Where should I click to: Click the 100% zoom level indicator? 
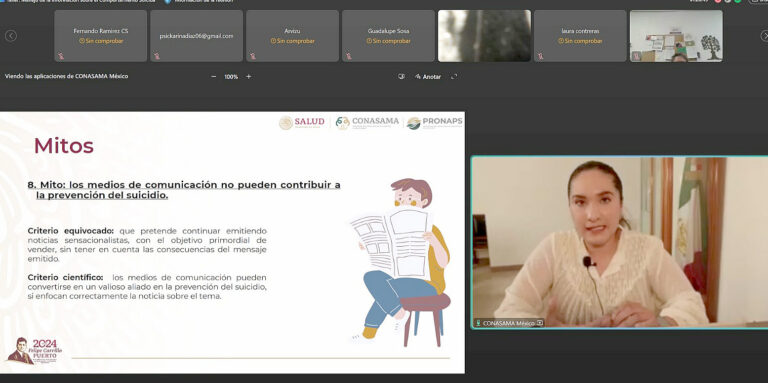[231, 76]
